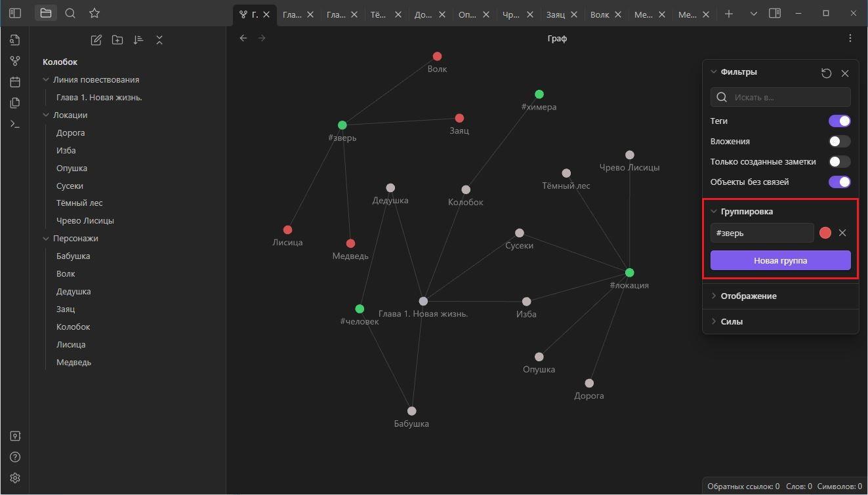Viewport: 868px width, 495px height.
Task: Create a new folder in file explorer
Action: click(117, 40)
